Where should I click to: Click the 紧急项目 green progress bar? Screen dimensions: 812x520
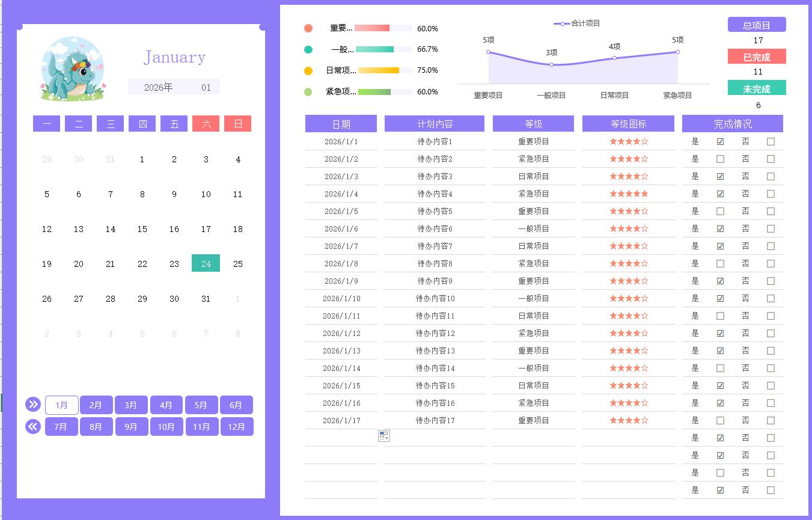374,92
